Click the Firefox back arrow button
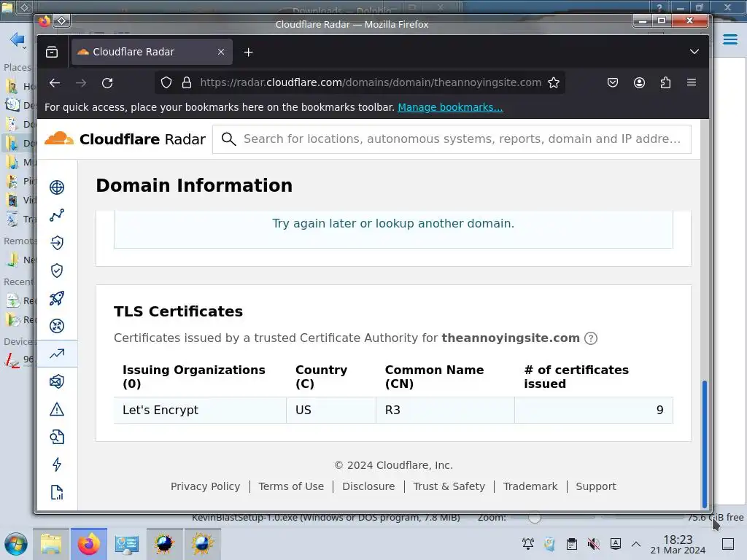The width and height of the screenshot is (747, 560). (x=55, y=83)
